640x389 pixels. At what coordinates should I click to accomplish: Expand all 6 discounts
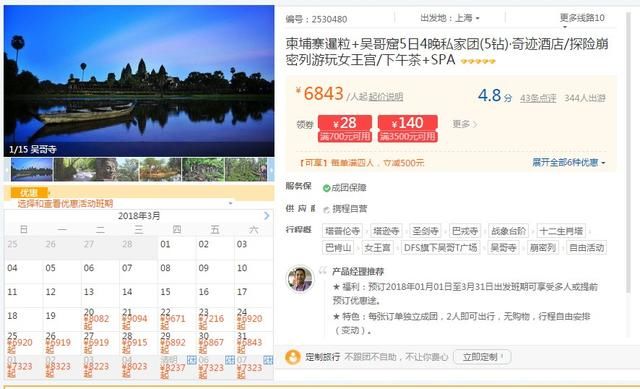569,162
